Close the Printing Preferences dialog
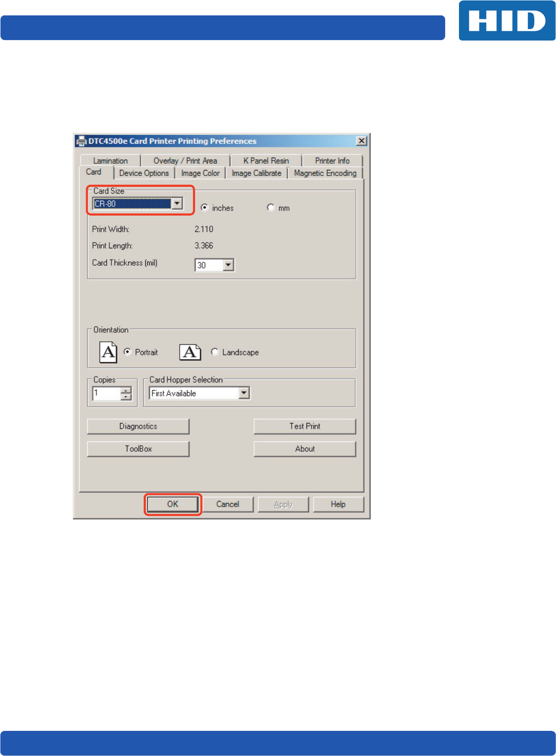 coord(362,141)
